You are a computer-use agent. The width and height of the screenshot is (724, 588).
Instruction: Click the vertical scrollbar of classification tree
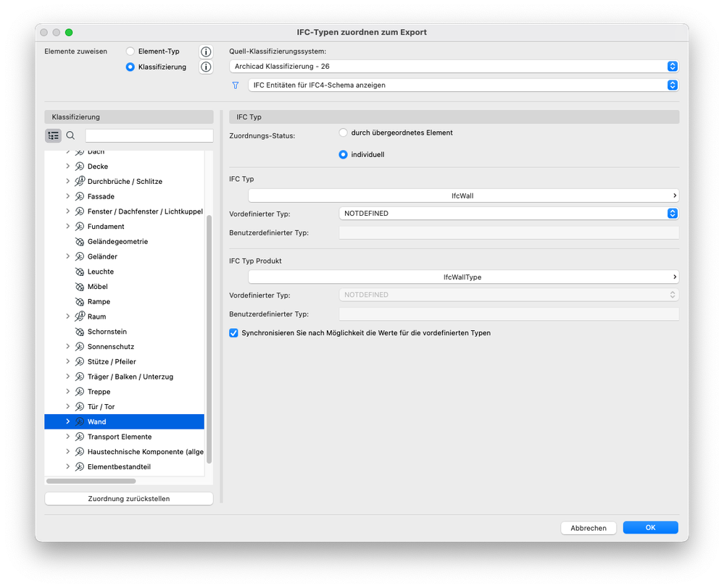coord(209,339)
